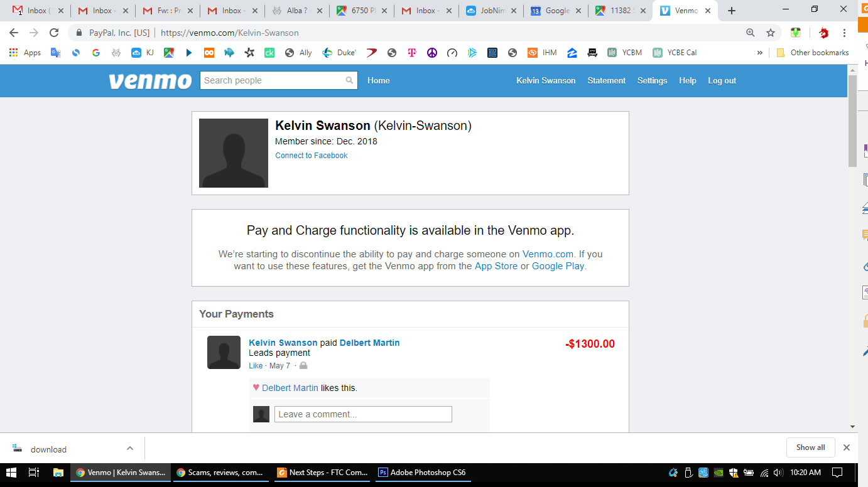Image resolution: width=868 pixels, height=487 pixels.
Task: Open the T-Mobile bookmark icon
Action: (412, 53)
